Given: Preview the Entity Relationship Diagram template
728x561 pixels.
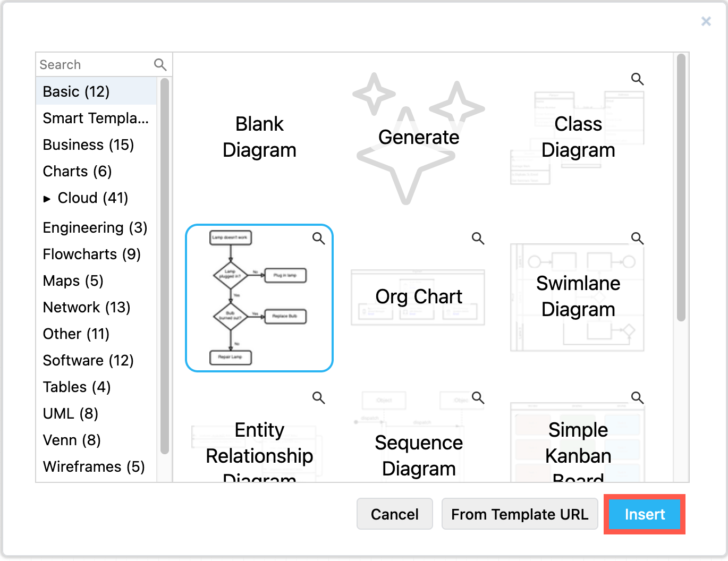Looking at the screenshot, I should click(x=319, y=398).
